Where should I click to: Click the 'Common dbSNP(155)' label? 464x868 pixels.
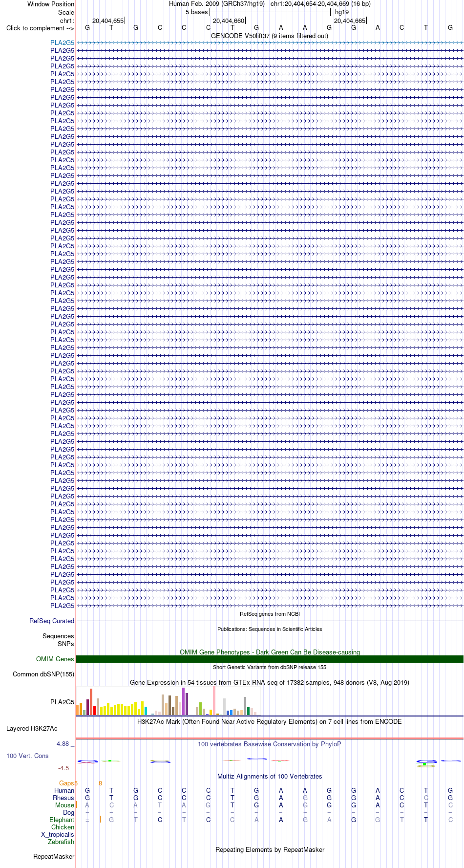(43, 674)
